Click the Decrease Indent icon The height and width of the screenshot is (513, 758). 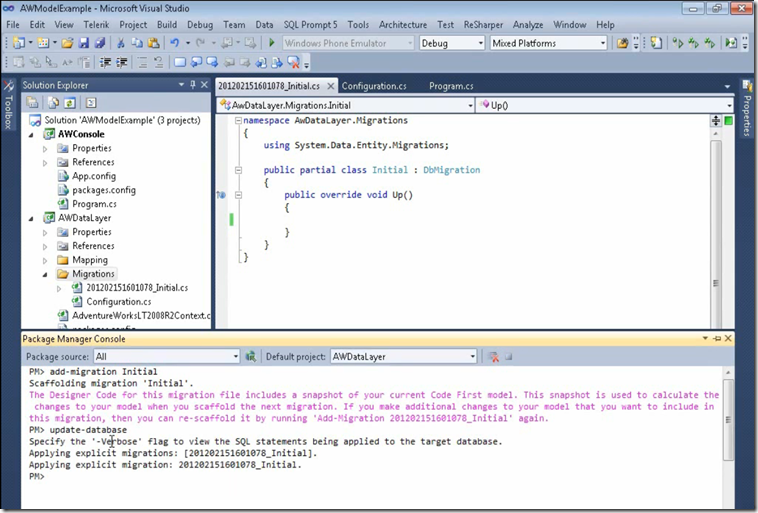[105, 62]
